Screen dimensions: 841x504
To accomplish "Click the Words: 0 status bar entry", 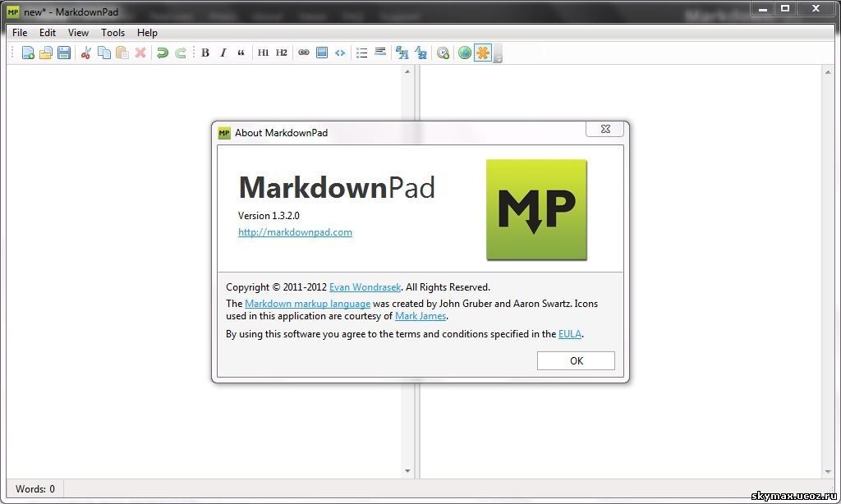I will pyautogui.click(x=34, y=489).
